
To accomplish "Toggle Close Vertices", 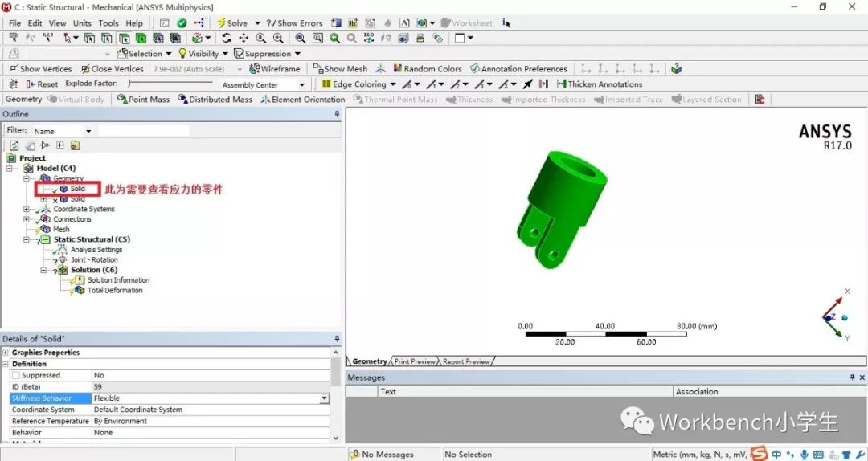I will click(x=113, y=69).
